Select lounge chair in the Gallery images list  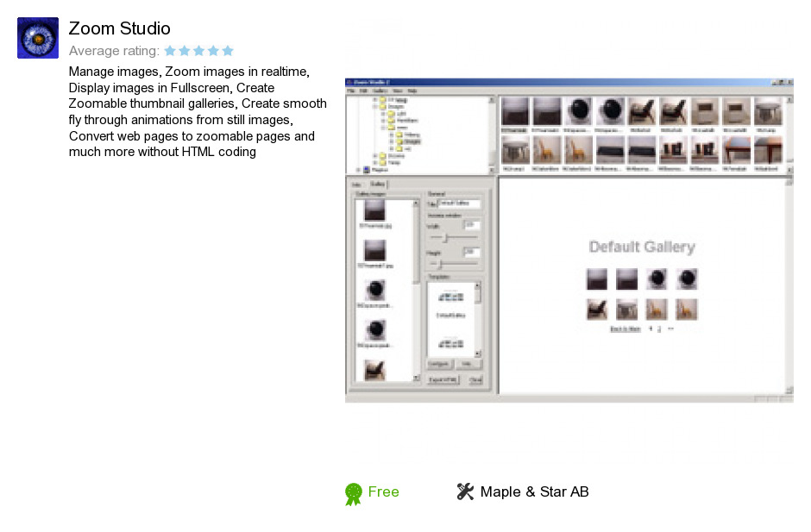374,370
